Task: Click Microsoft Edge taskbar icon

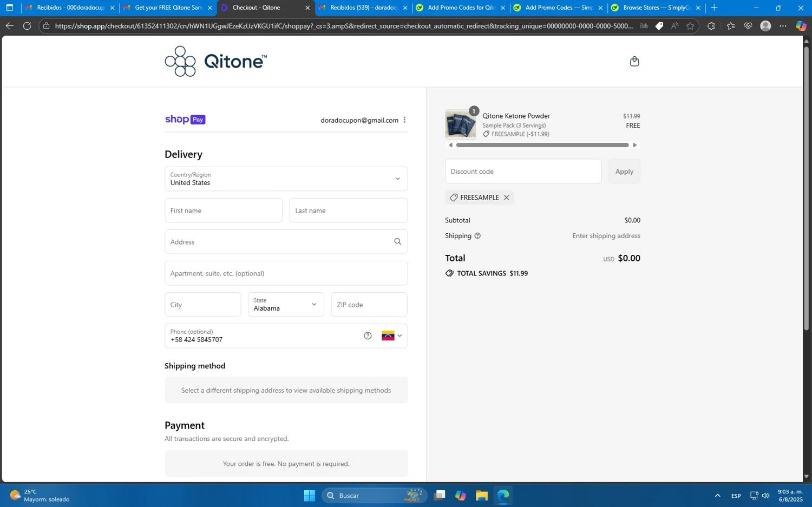Action: (503, 495)
